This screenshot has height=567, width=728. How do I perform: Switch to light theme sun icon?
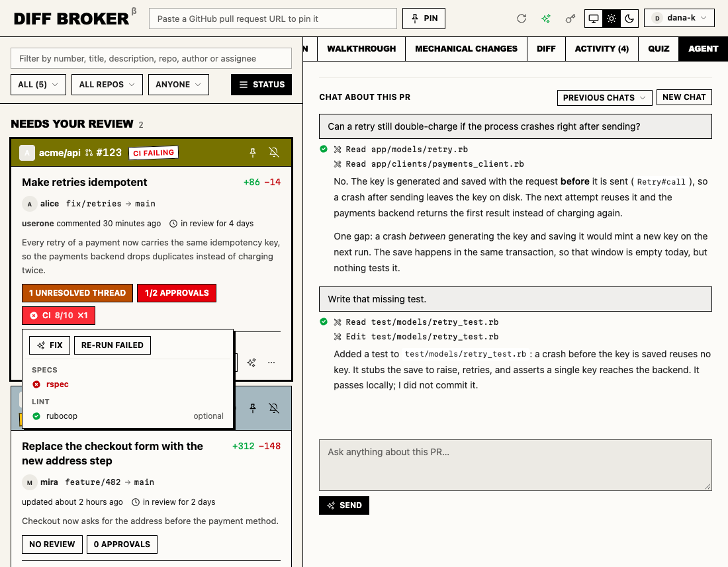612,19
